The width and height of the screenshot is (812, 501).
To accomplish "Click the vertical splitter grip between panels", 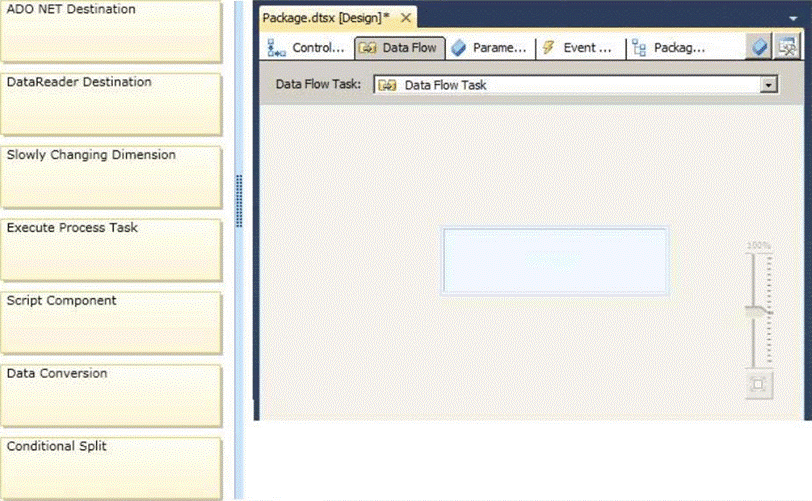I will [239, 201].
